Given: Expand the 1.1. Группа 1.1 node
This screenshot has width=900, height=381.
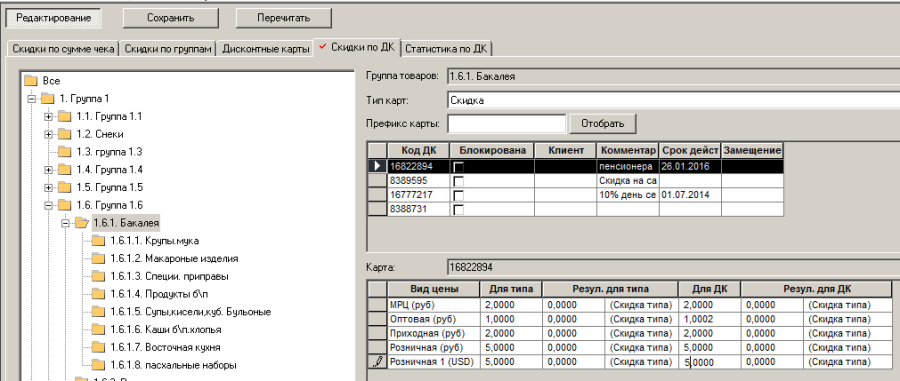Looking at the screenshot, I should click(48, 116).
